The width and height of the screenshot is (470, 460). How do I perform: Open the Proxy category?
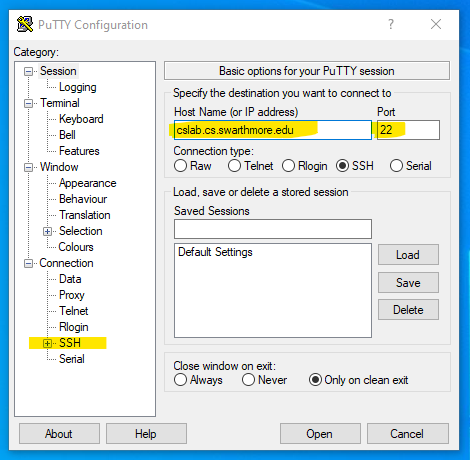point(72,295)
